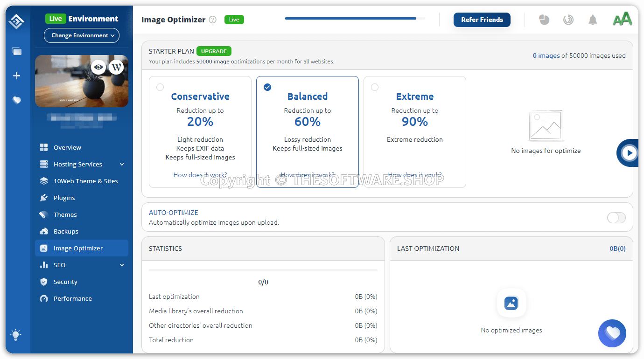Screen dimensions: 644x359
Task: Open the floating heart chat button
Action: point(612,333)
